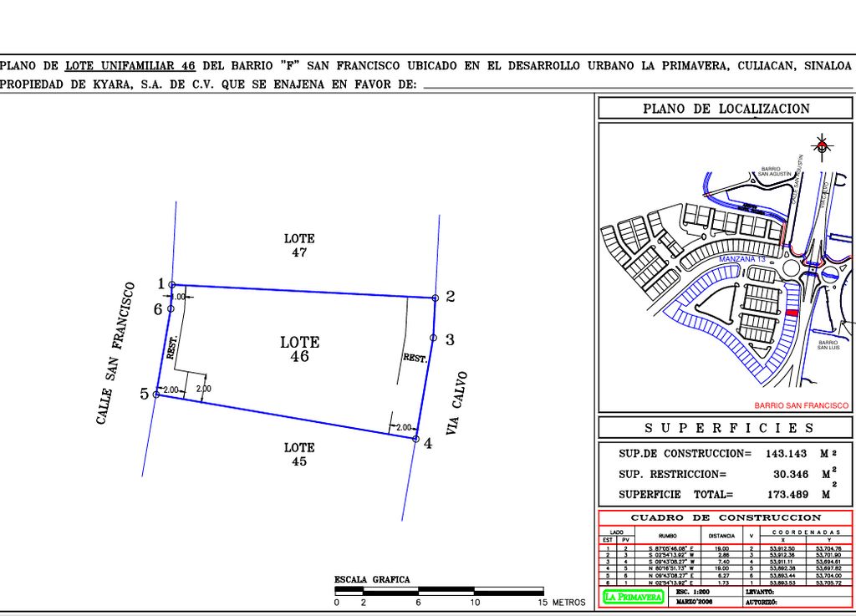
Task: Click the red BARRIO SAN FRANCISCO text
Action: click(x=801, y=405)
